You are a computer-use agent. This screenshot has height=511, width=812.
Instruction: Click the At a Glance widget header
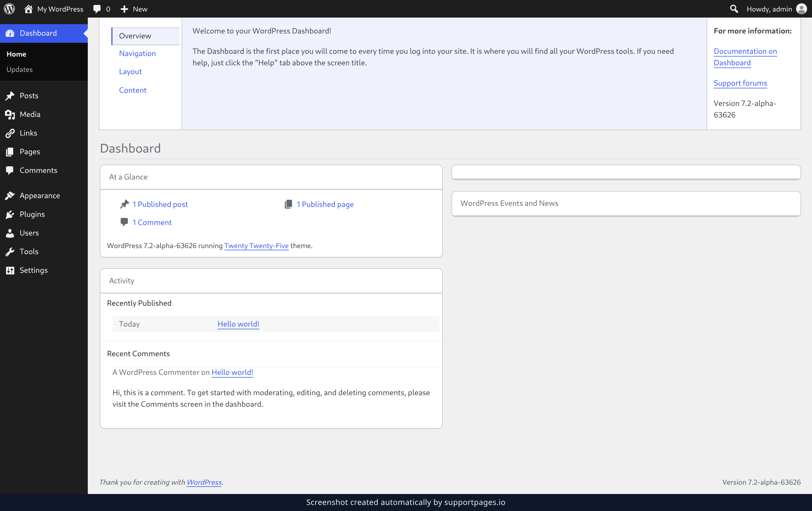271,177
